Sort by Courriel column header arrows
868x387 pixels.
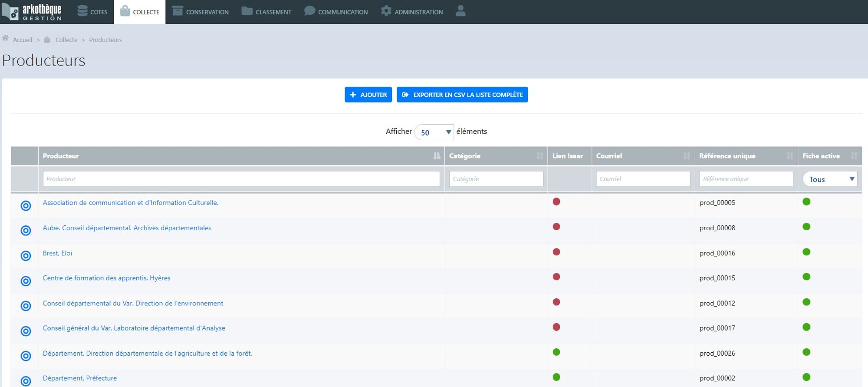click(x=686, y=156)
